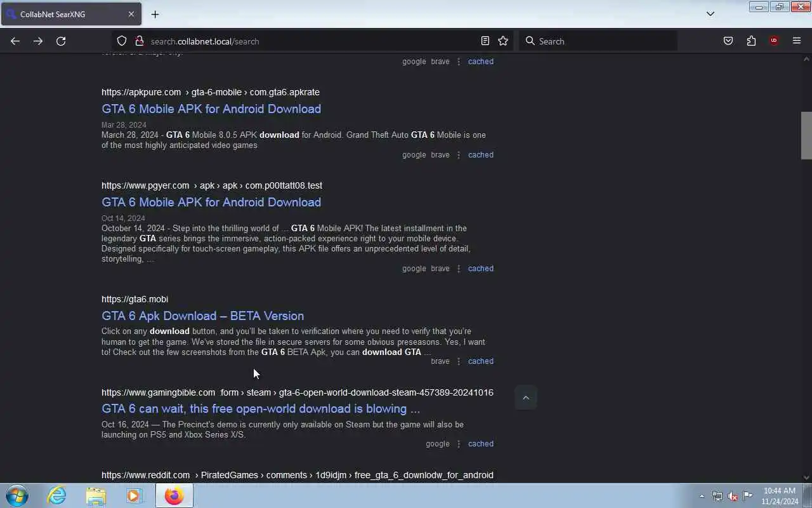The image size is (812, 508).
Task: Click the muted volume tray icon
Action: tap(732, 496)
